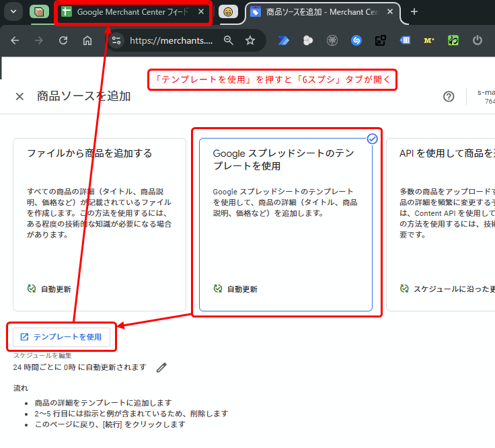The image size is (495, 448).
Task: Bookmark this page with the star icon
Action: (x=250, y=40)
